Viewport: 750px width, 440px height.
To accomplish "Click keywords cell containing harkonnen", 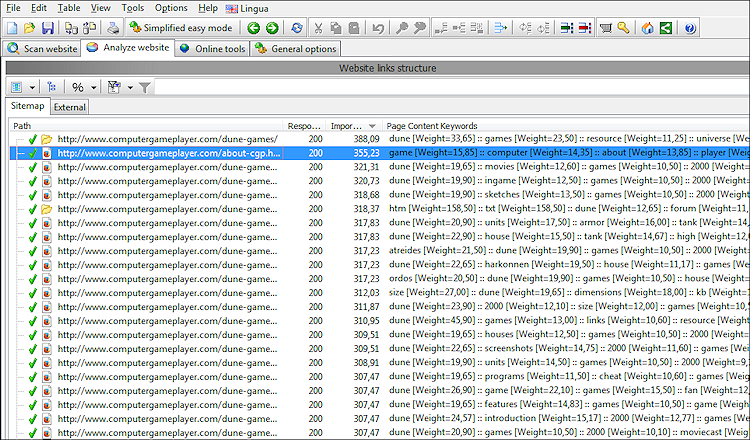I will pyautogui.click(x=568, y=264).
